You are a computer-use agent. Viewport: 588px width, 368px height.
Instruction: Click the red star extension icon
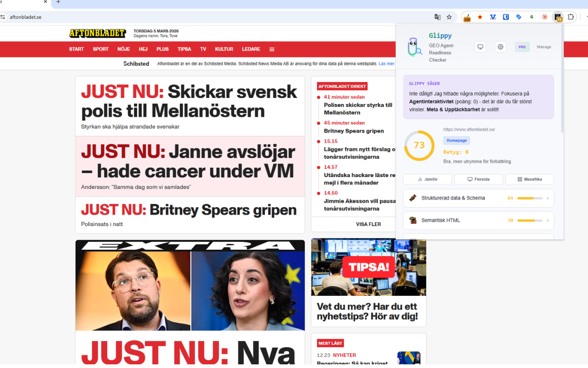[480, 17]
